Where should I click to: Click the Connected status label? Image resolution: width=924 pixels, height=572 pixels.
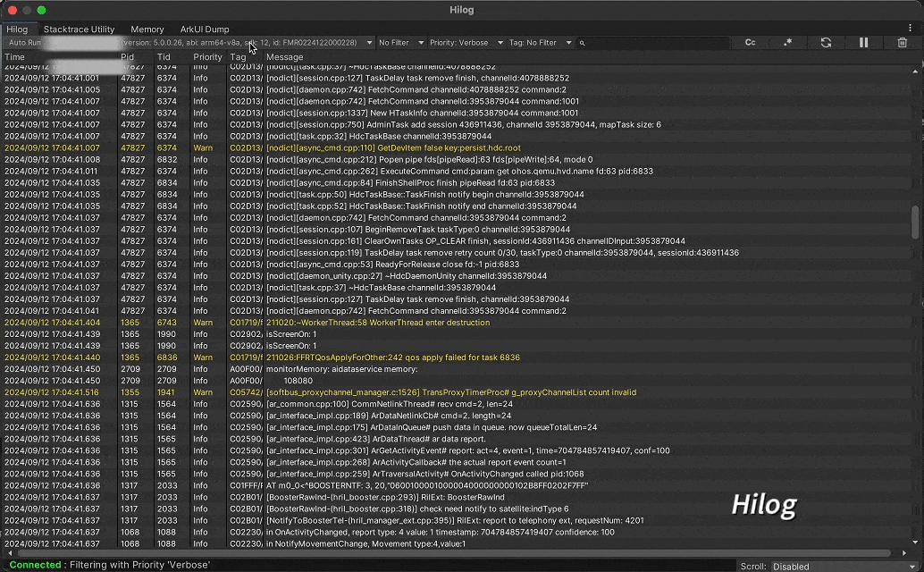pyautogui.click(x=36, y=565)
